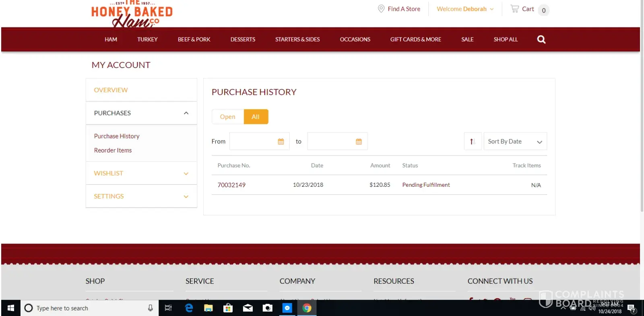Viewport: 644px width, 316px height.
Task: View order 70032149 details
Action: pyautogui.click(x=231, y=185)
